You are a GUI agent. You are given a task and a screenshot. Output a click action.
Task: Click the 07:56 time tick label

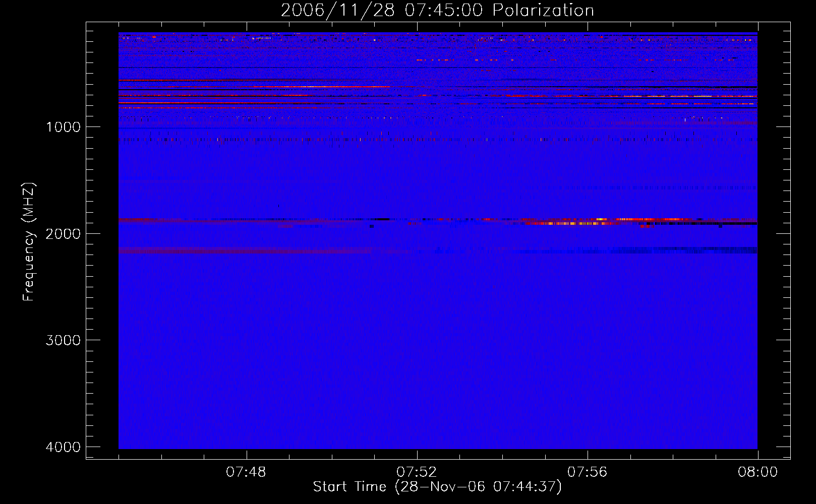coord(587,472)
